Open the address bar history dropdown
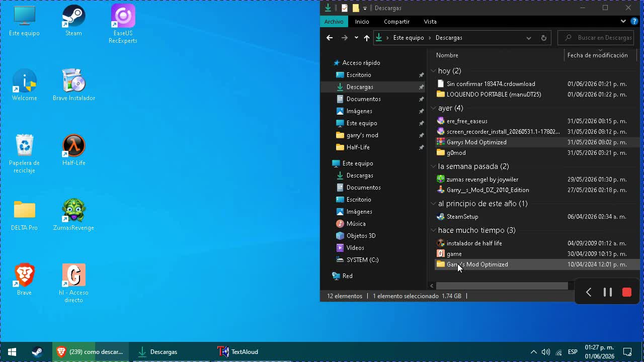Viewport: 644px width, 362px height. pyautogui.click(x=529, y=38)
